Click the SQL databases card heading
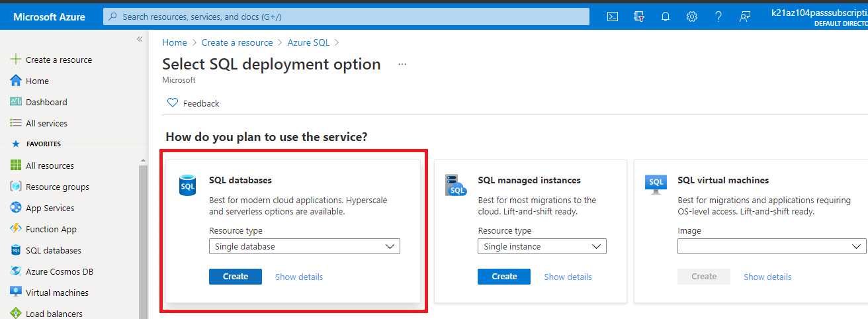The image size is (868, 319). click(x=240, y=180)
